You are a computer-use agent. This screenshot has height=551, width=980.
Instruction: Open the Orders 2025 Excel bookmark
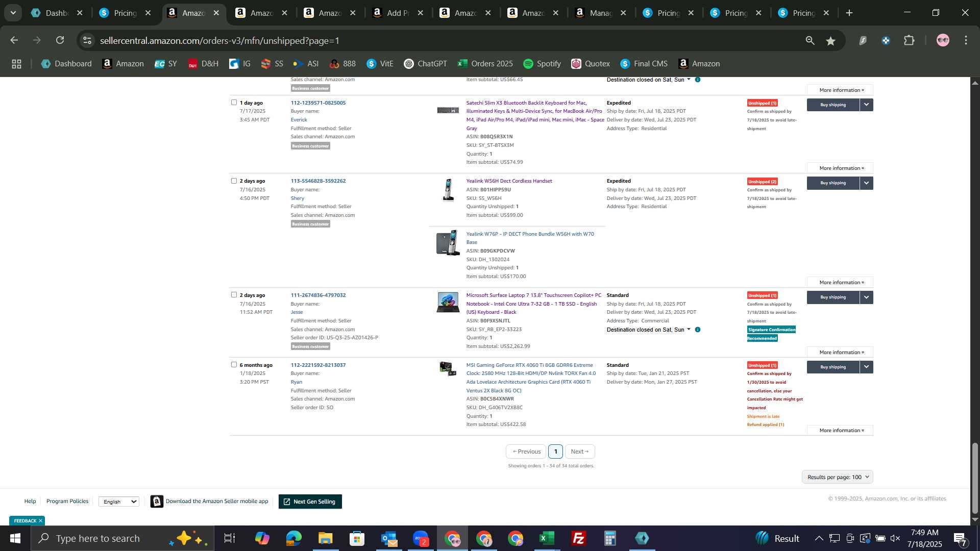[x=485, y=64]
